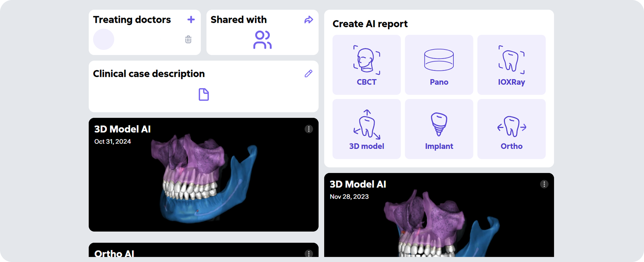Pick the Ortho report tile

(x=511, y=129)
